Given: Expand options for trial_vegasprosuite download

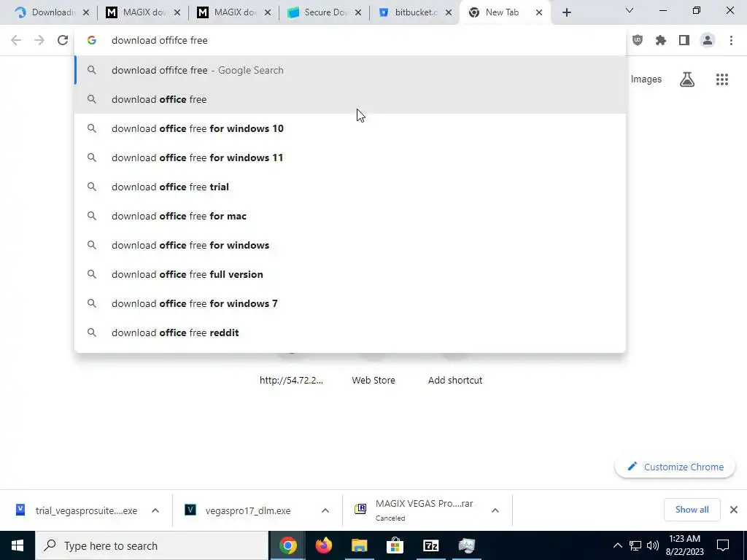Looking at the screenshot, I should [x=155, y=510].
